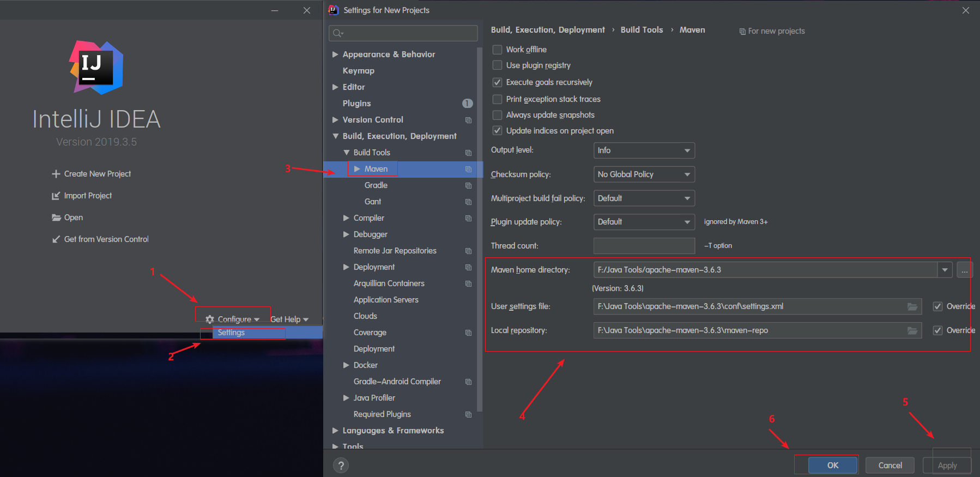Uncheck Execute goals recursively

click(x=497, y=82)
